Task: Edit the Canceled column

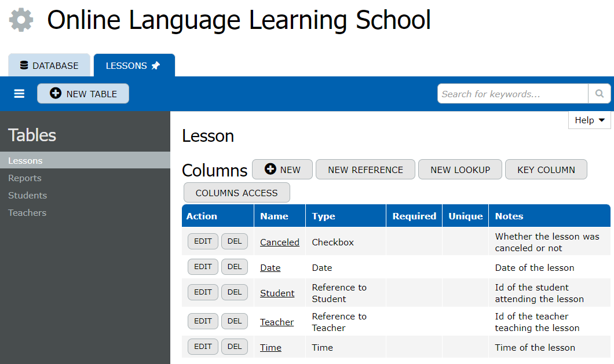Action: (203, 241)
